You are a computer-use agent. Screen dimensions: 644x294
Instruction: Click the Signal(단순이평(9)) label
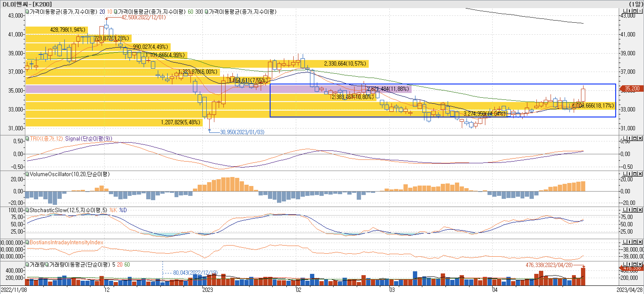(89, 139)
